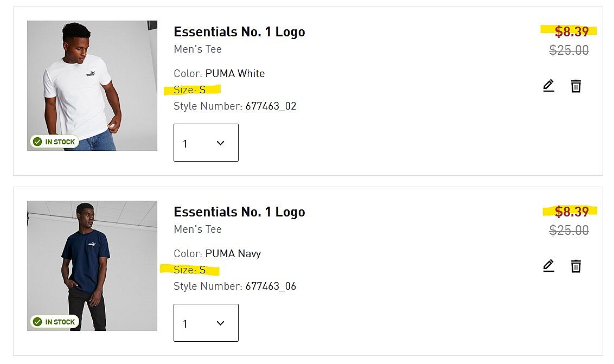Delete the PUMA White tee from cart
The height and width of the screenshot is (364, 614).
pyautogui.click(x=576, y=86)
